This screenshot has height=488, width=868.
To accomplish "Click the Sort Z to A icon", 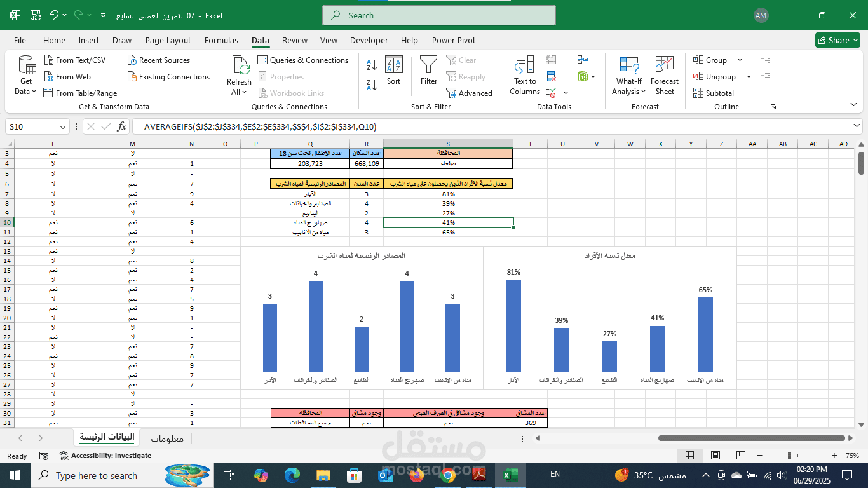I will coord(372,85).
